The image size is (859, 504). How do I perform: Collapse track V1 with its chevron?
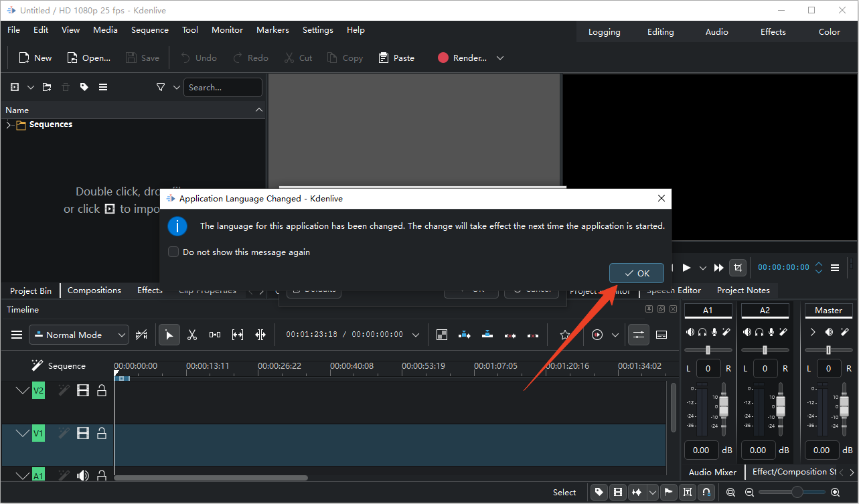(x=23, y=434)
